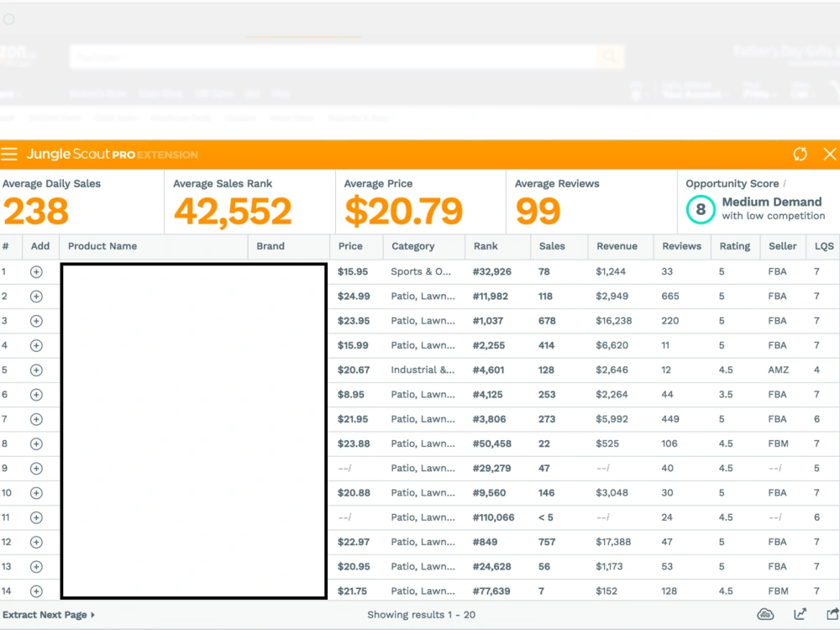Select price cell $20.95

pyautogui.click(x=354, y=567)
